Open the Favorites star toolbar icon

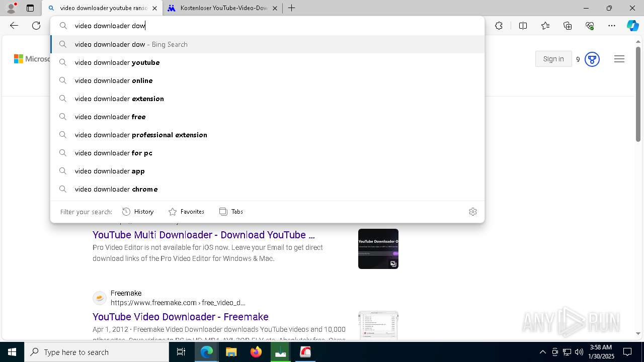click(545, 26)
